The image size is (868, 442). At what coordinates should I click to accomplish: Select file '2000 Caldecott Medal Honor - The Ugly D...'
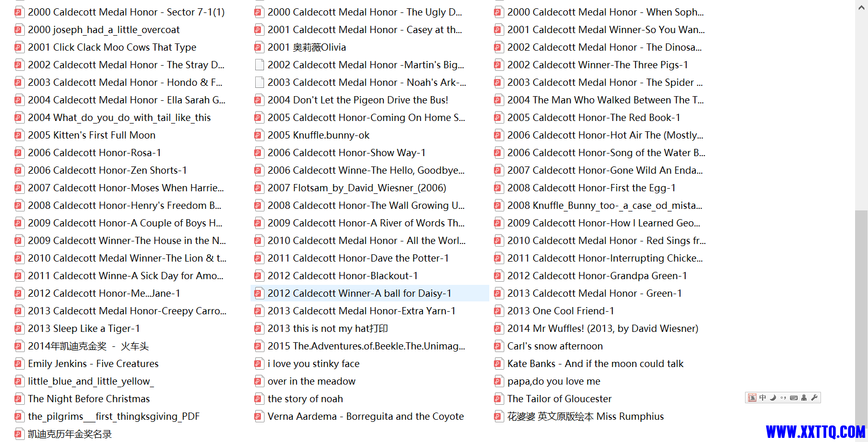pos(365,12)
